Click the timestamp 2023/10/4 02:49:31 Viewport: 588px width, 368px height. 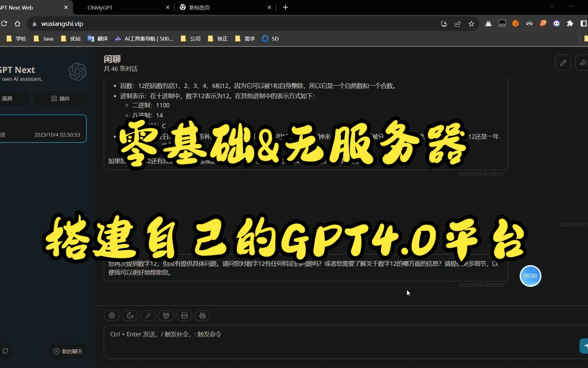tap(481, 174)
